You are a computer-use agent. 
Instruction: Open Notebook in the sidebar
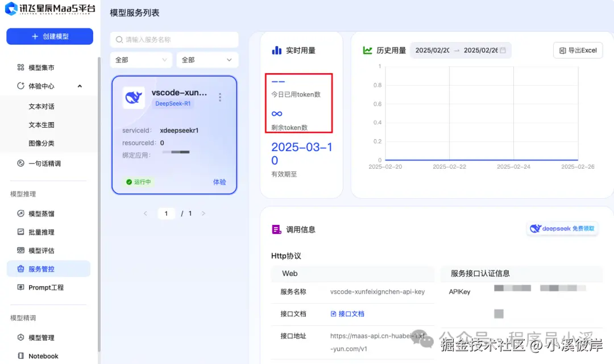43,356
